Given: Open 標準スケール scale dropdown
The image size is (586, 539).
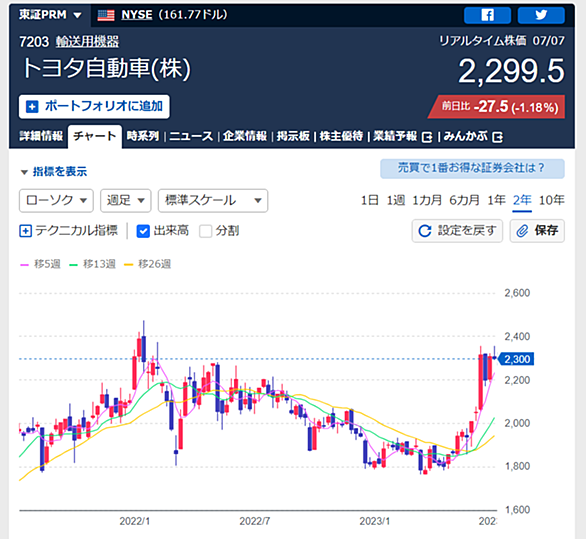Looking at the screenshot, I should (213, 200).
